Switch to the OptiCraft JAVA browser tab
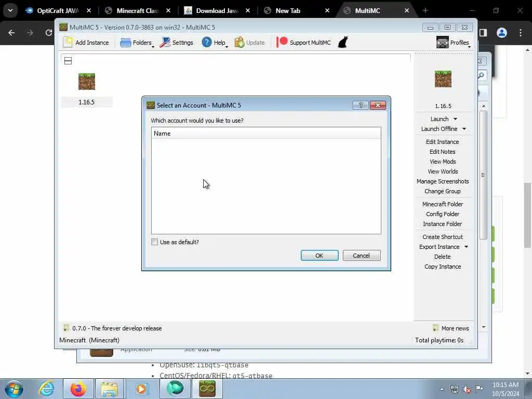Viewport: 532px width, 399px height. (x=58, y=10)
